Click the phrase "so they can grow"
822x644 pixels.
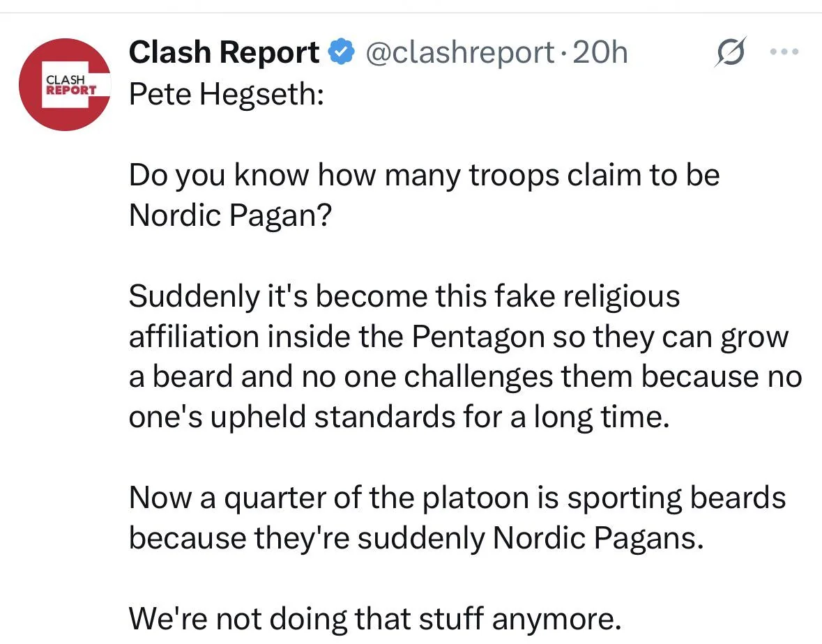click(x=671, y=337)
